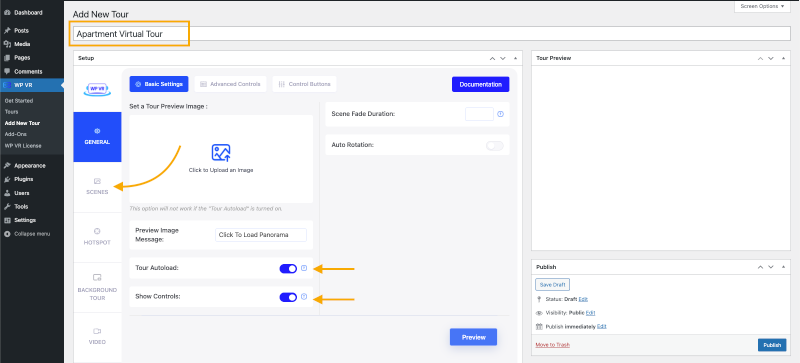Image resolution: width=800 pixels, height=363 pixels.
Task: Click the Comments bubble icon
Action: point(7,71)
